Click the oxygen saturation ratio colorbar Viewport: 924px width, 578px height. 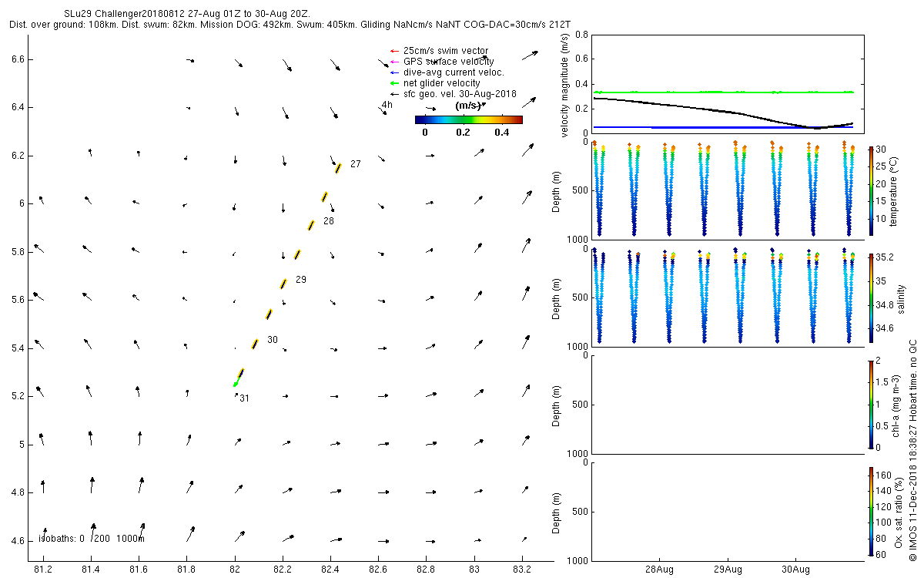(x=871, y=512)
